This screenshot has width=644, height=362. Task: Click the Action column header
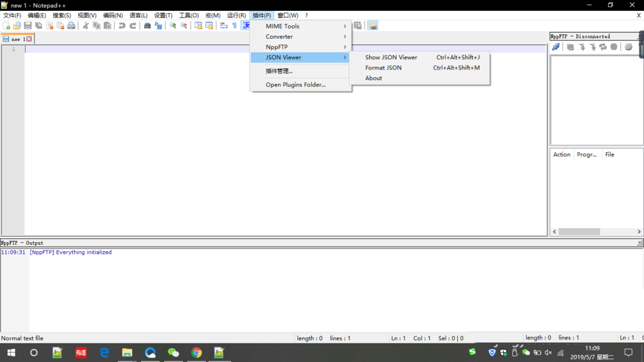pos(562,155)
